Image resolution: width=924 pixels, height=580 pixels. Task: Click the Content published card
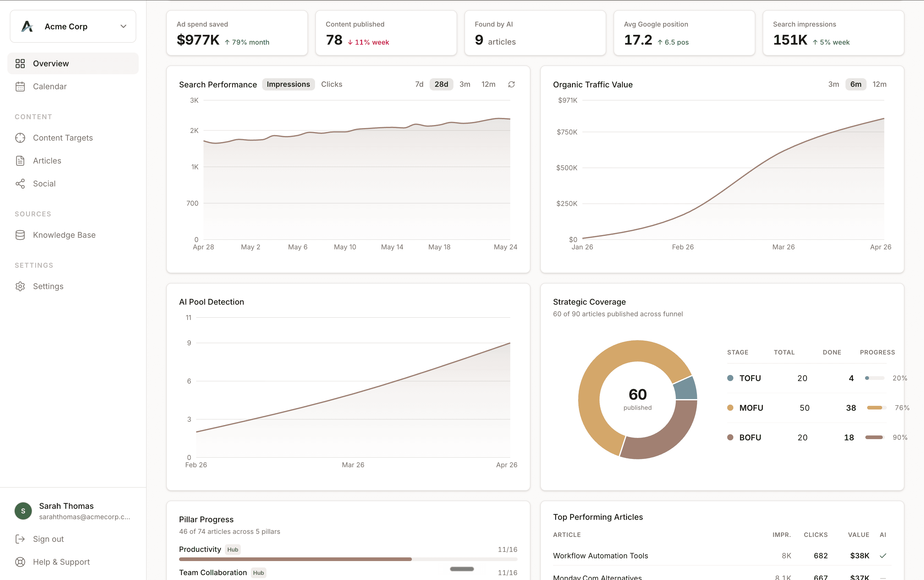(x=386, y=33)
